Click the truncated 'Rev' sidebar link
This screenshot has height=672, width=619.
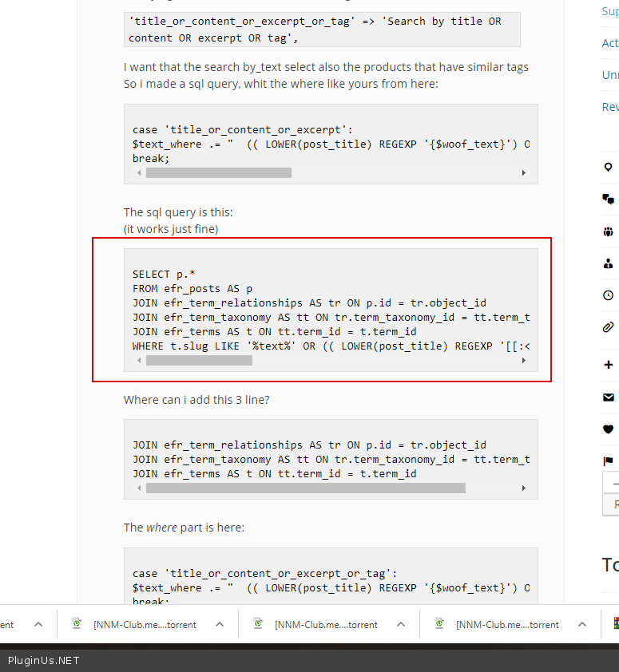click(x=610, y=107)
